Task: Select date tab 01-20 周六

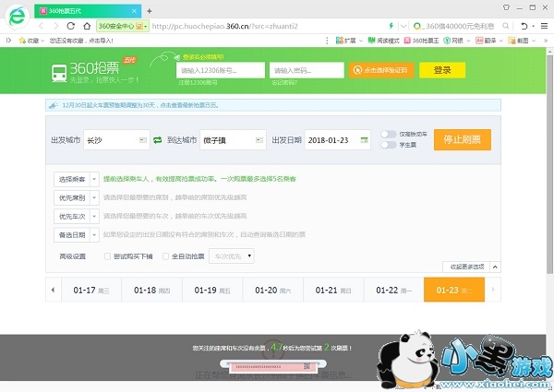Action: (272, 290)
